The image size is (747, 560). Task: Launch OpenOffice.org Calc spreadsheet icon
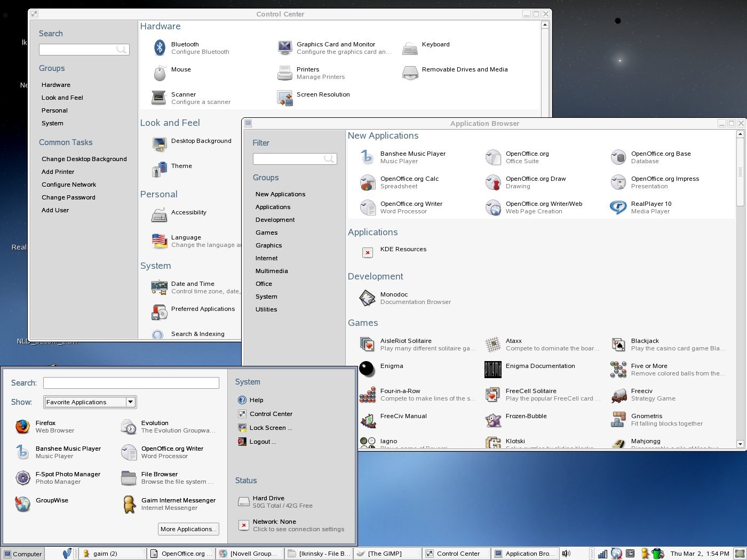click(368, 182)
